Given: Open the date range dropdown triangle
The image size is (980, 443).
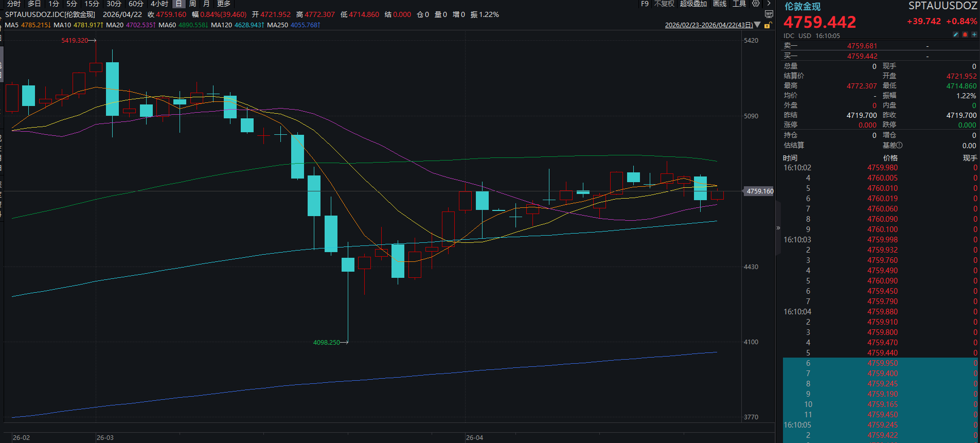Looking at the screenshot, I should point(757,25).
